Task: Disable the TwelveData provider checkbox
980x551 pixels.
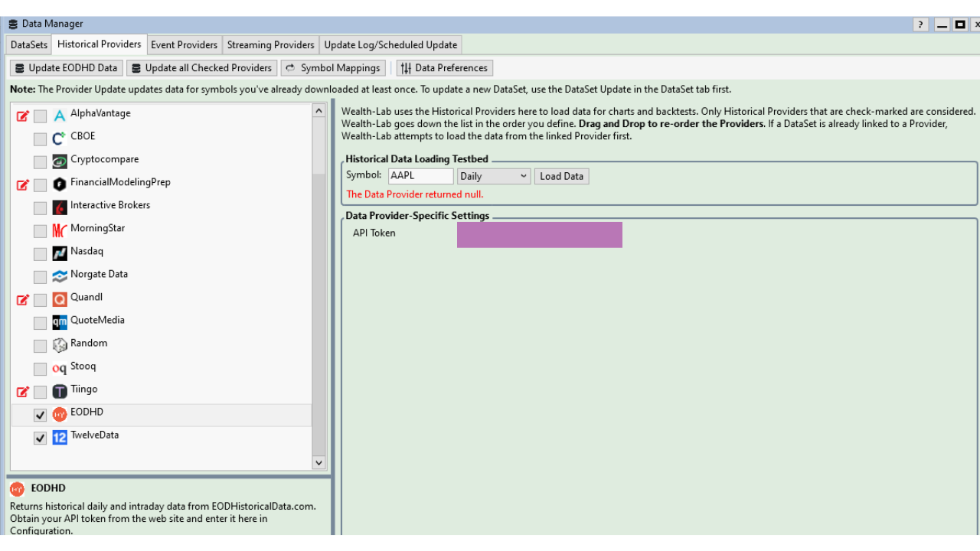Action: 41,439
